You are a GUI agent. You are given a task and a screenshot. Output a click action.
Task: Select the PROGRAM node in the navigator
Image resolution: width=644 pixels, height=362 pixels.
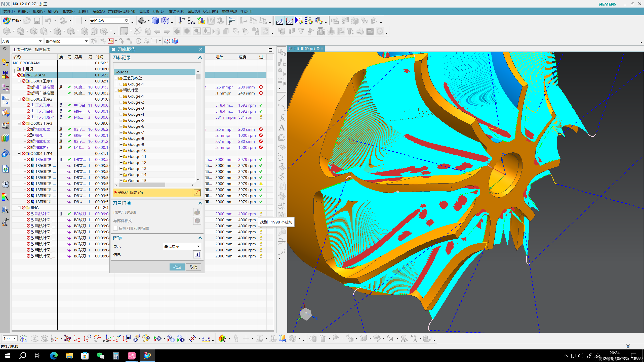pyautogui.click(x=35, y=75)
